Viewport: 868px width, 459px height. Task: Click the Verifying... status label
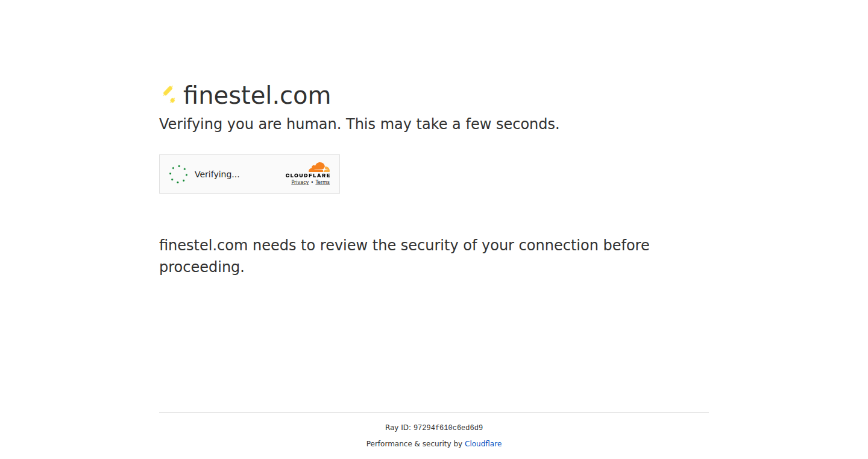(217, 174)
